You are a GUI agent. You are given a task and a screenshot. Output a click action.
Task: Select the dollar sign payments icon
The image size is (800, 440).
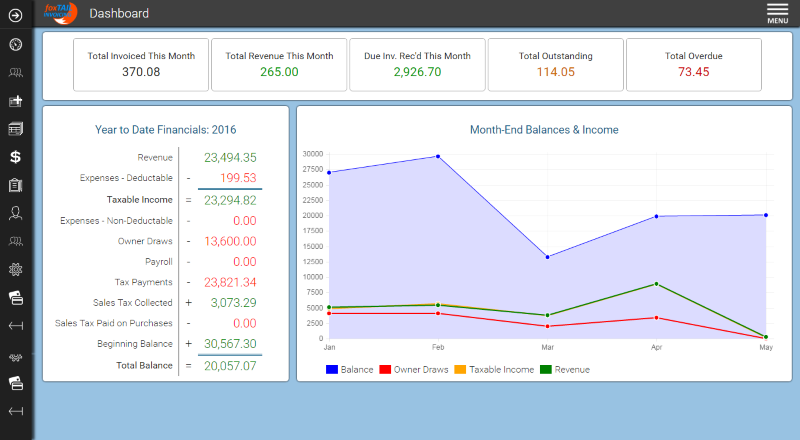[x=15, y=157]
